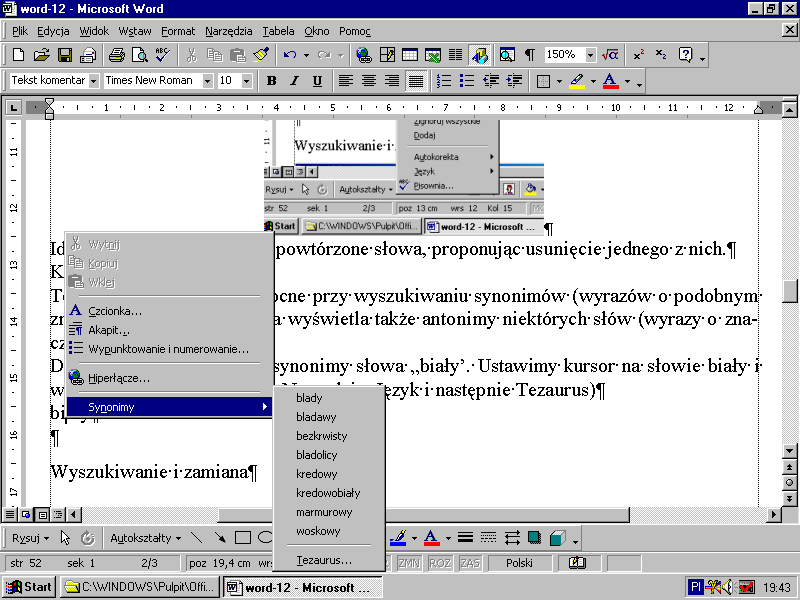Viewport: 800px width, 600px height.
Task: Apply superscript x² icon
Action: coord(639,55)
